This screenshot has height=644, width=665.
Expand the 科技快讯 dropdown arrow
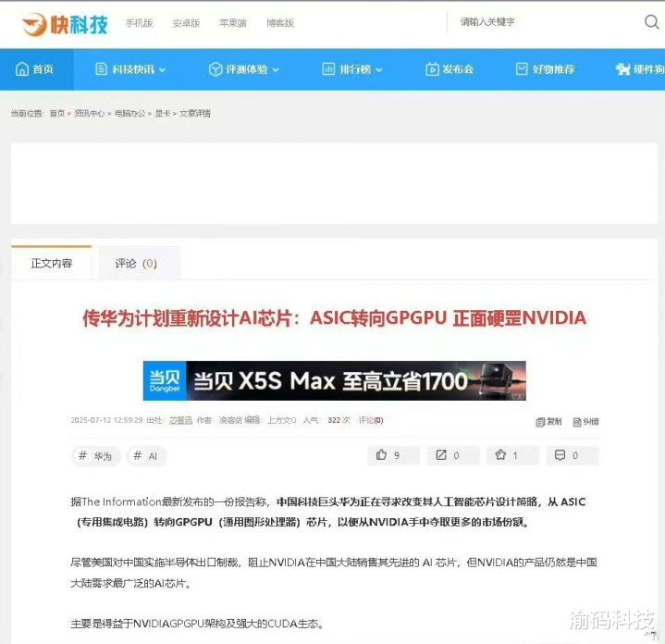point(162,70)
